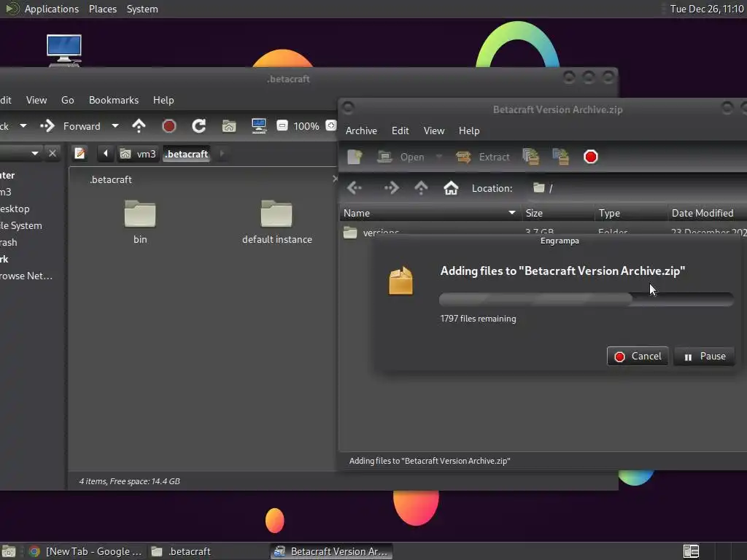
Task: Click .betacraft path bar button
Action: (x=186, y=154)
